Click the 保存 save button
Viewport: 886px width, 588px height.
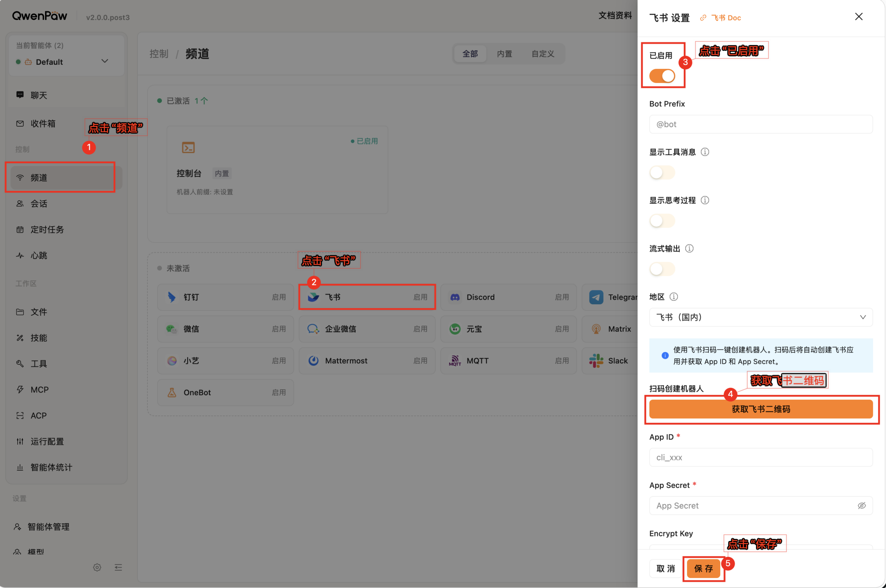(x=703, y=569)
